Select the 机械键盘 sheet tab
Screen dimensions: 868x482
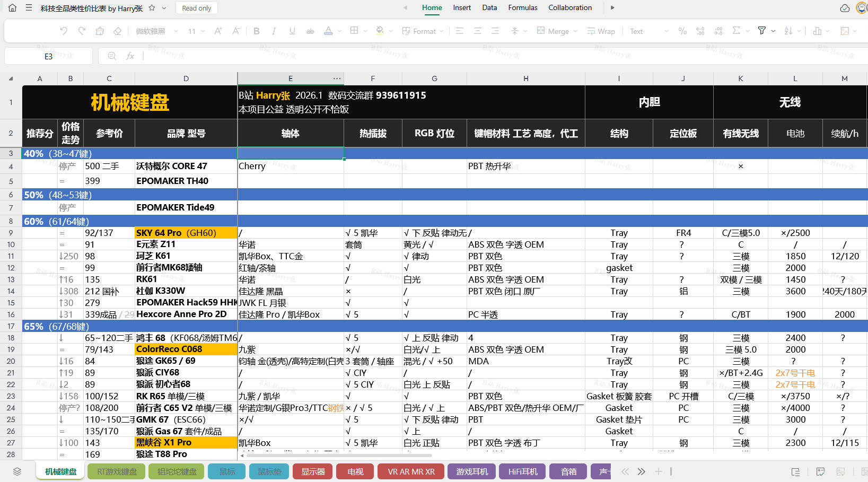(x=60, y=471)
